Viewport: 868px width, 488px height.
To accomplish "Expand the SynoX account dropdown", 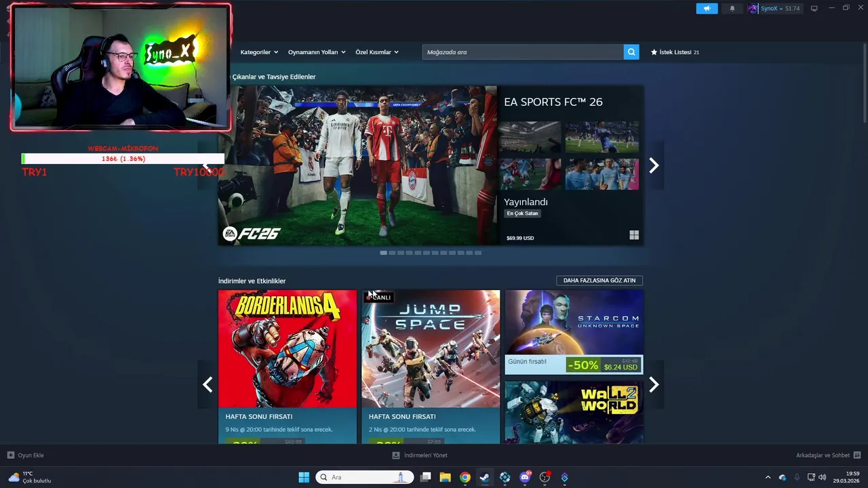I will pos(780,9).
